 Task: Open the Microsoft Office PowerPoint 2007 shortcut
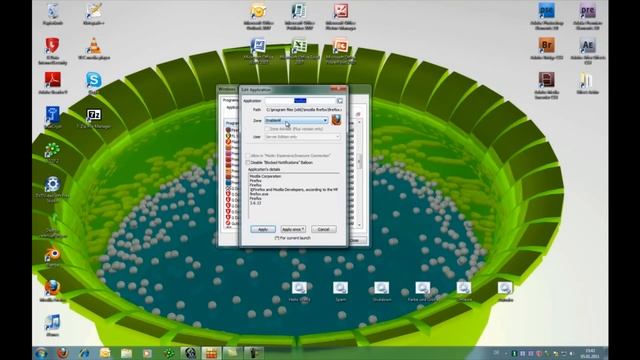coord(340,50)
